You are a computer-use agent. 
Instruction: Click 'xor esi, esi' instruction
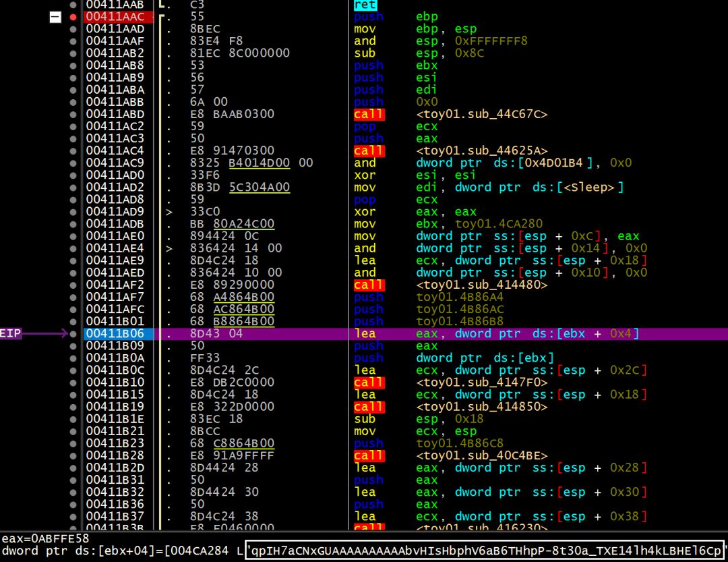[x=415, y=175]
